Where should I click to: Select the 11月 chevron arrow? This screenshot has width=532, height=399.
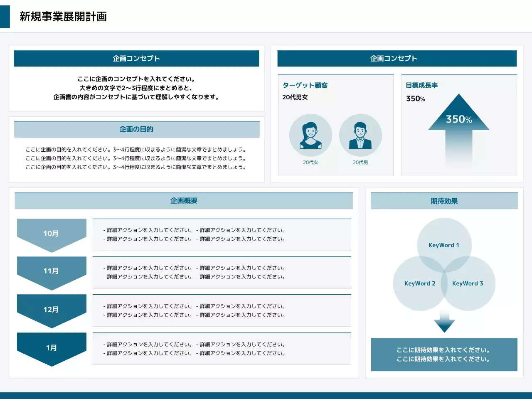(52, 271)
